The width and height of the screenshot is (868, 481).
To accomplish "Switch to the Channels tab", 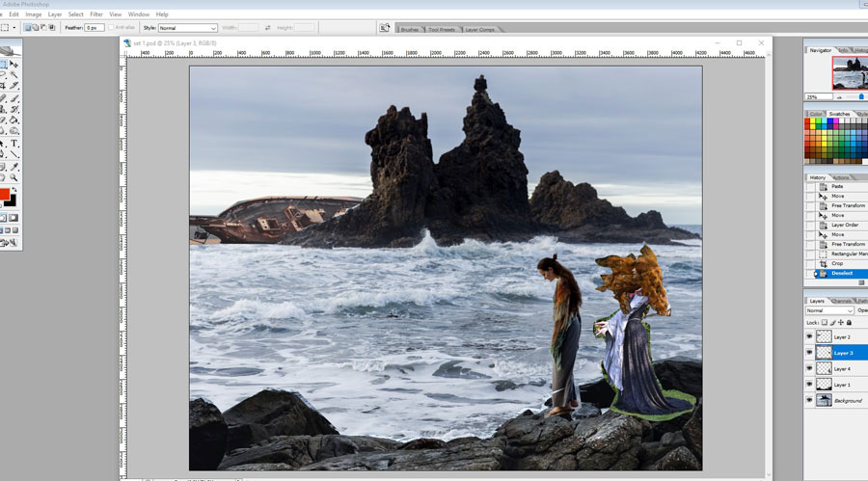I will [841, 301].
